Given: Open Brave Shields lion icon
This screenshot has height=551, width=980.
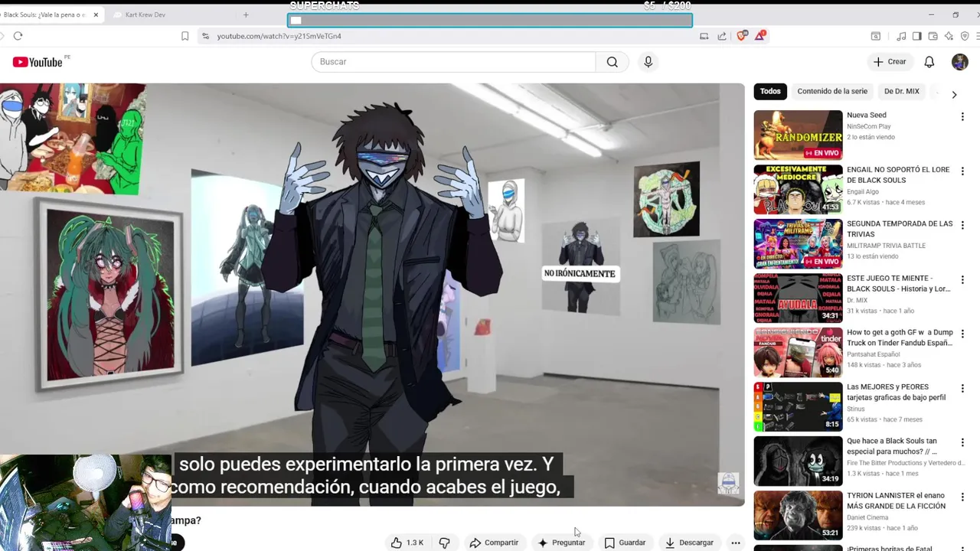Looking at the screenshot, I should pyautogui.click(x=742, y=36).
